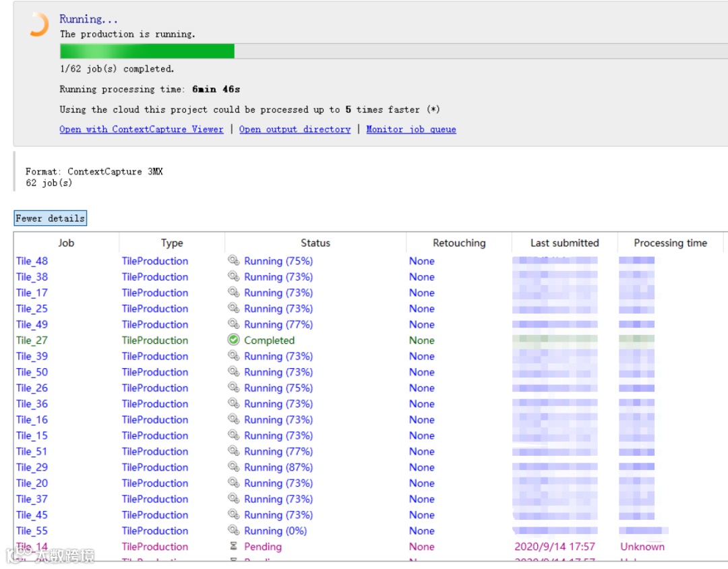Screen dimensions: 728x569
Task: Collapse the list with Fewer details button
Action: (x=50, y=218)
